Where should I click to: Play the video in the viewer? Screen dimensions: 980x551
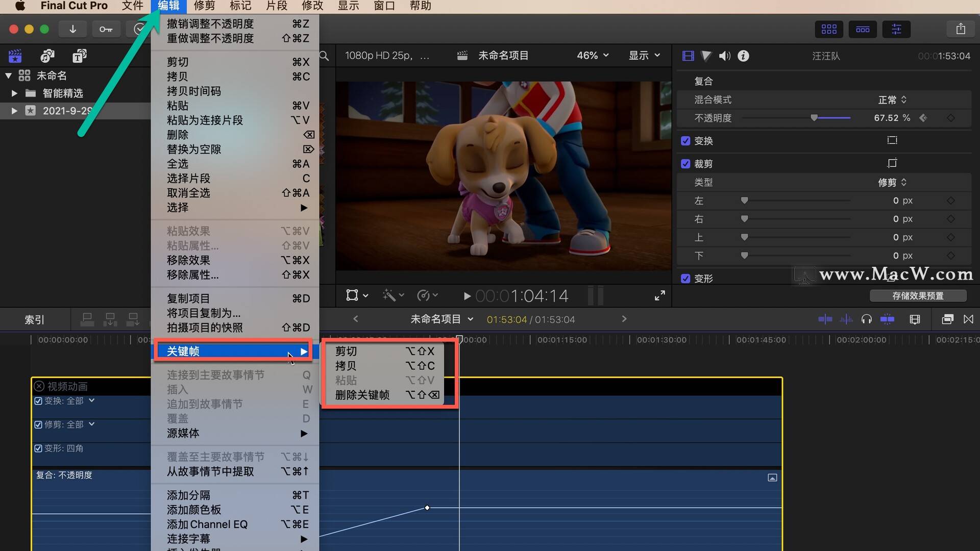pos(467,296)
